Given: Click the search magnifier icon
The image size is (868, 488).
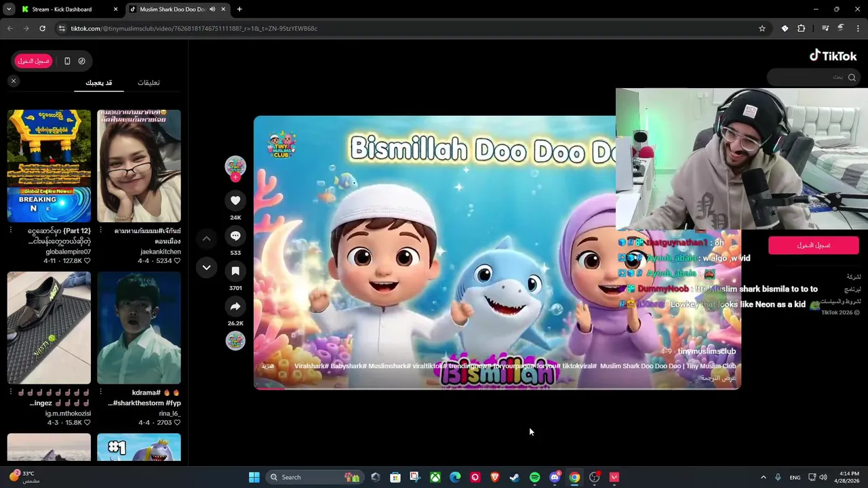Looking at the screenshot, I should pos(852,77).
